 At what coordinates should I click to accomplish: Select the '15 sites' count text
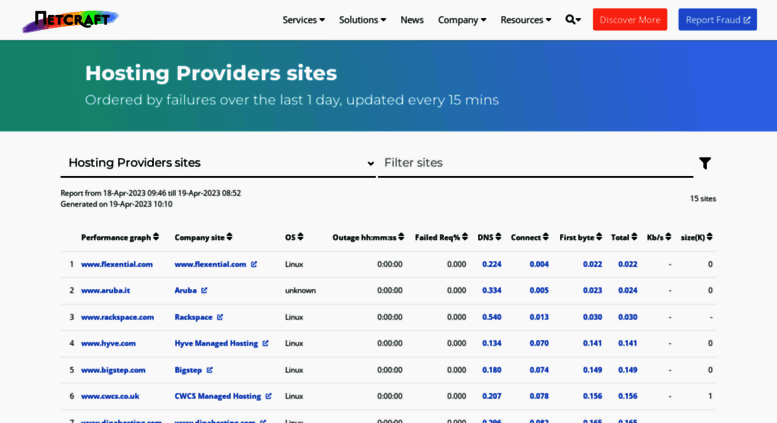[x=703, y=199]
